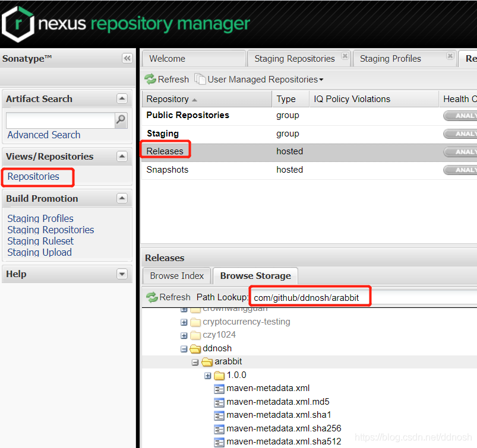
Task: Select maven-metadata.xml.sha256 file name
Action: 284,428
